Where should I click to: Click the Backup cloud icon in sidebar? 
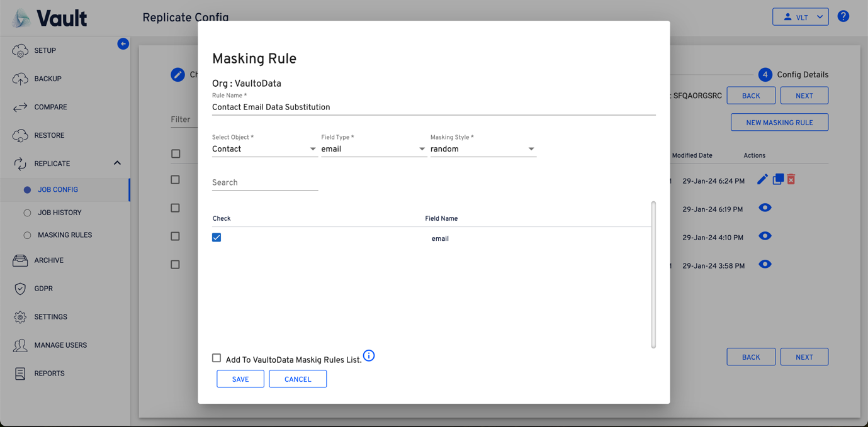coord(20,79)
